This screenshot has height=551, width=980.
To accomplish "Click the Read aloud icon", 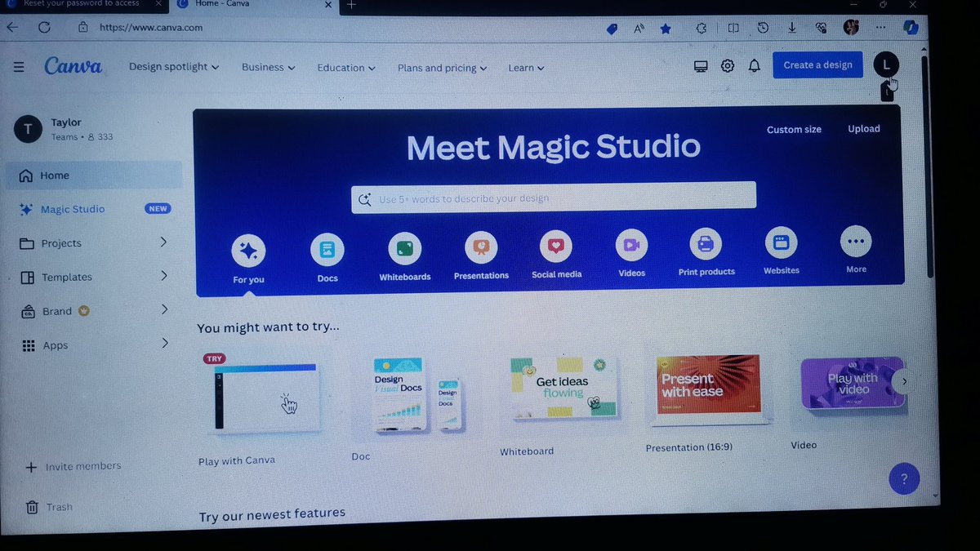I will click(x=639, y=29).
